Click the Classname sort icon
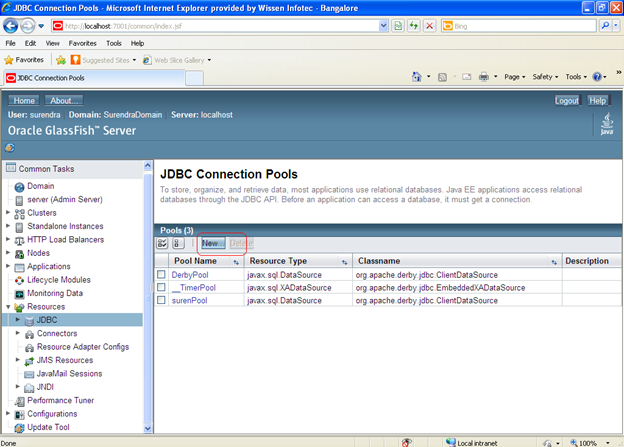The height and width of the screenshot is (447, 624). coord(554,262)
